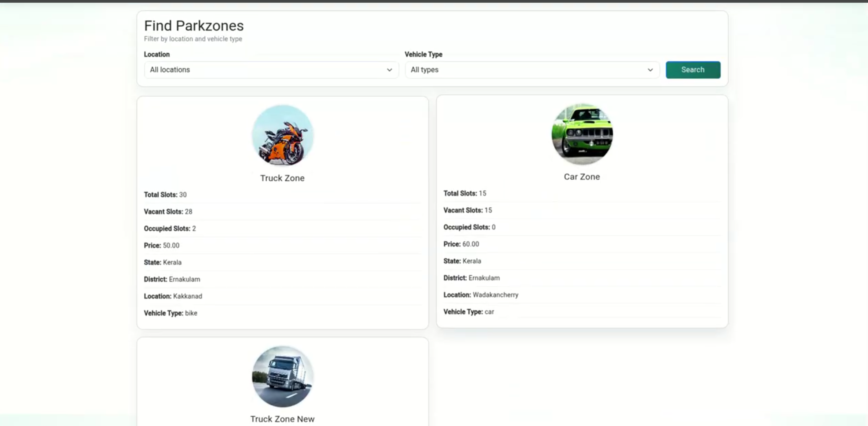Click 'Occupied Slots: 2' row
This screenshot has width=868, height=426.
tap(282, 228)
